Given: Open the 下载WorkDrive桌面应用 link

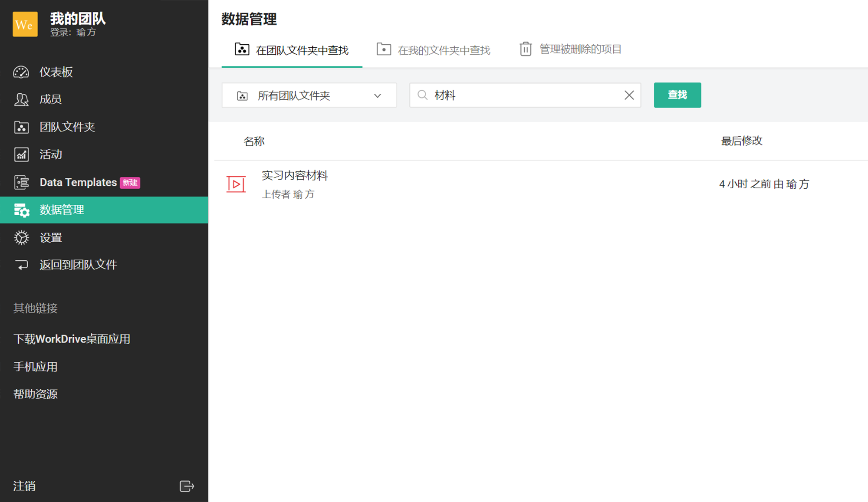Looking at the screenshot, I should coord(72,339).
